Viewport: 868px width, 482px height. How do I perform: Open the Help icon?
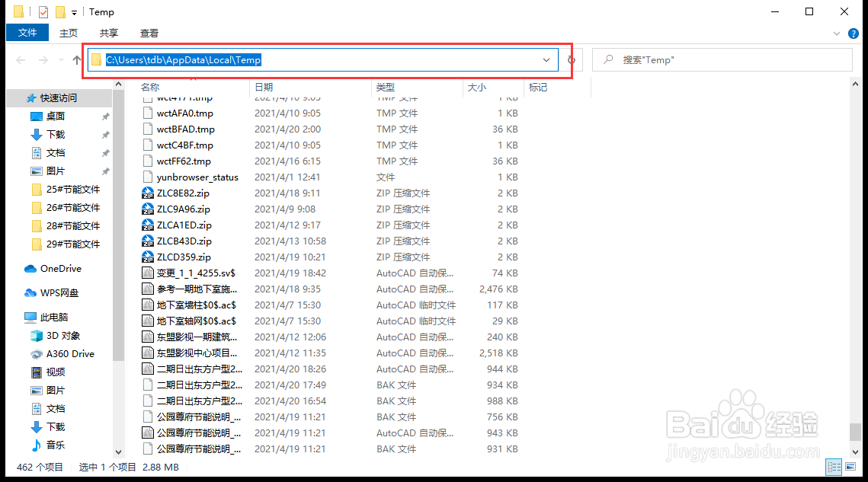[854, 34]
